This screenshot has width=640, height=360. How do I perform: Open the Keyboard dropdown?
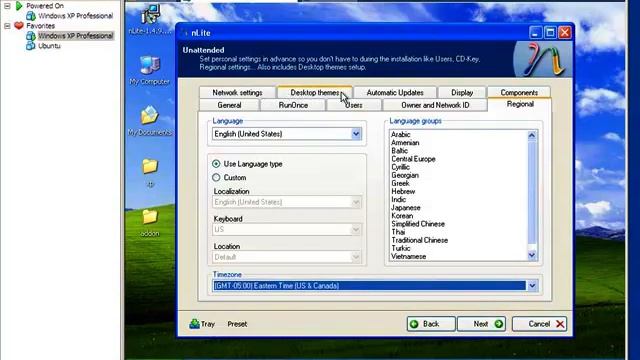click(x=356, y=229)
